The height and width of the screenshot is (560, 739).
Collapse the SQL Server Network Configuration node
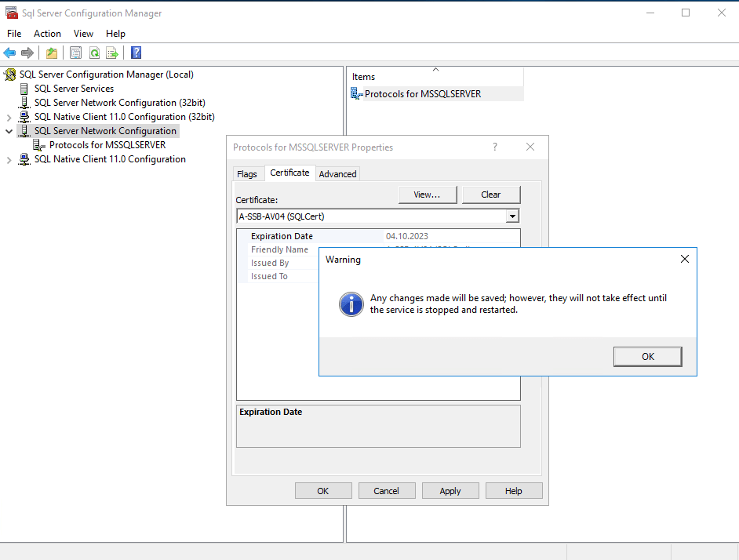pyautogui.click(x=9, y=131)
